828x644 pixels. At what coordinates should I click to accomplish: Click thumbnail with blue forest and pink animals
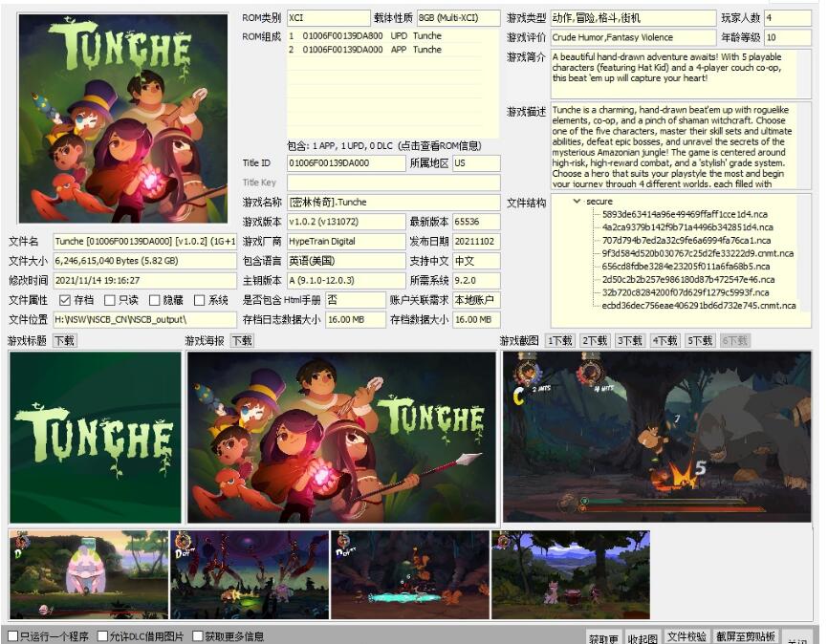pos(571,575)
